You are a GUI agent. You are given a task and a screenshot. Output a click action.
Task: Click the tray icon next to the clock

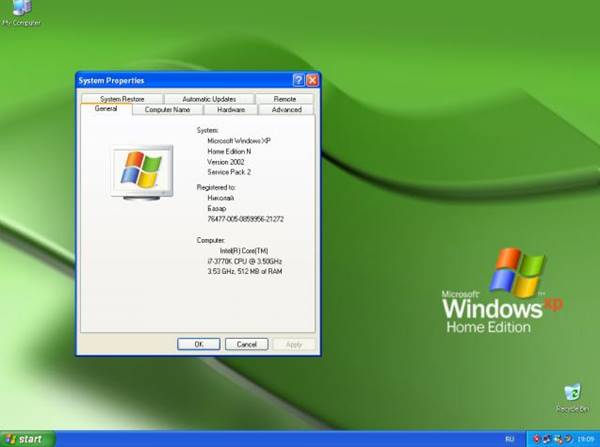coord(568,439)
